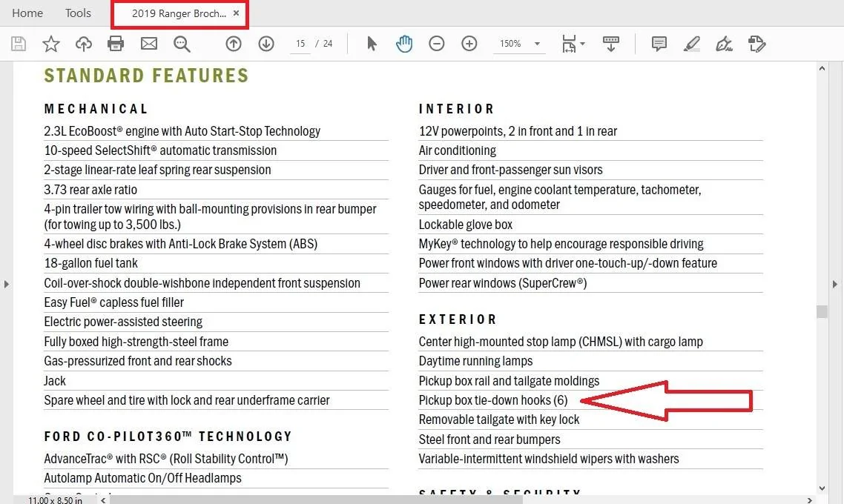This screenshot has width=844, height=504.
Task: Go to previous page up arrow
Action: [234, 44]
